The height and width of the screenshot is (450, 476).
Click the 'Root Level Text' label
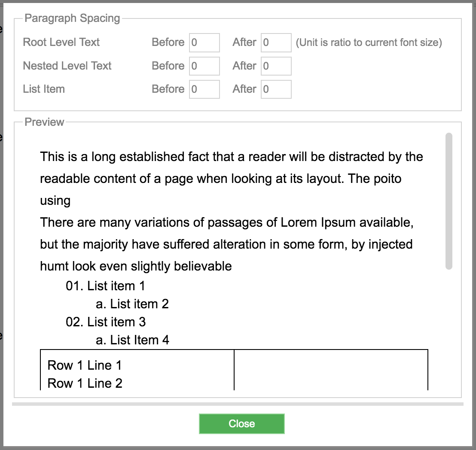tap(61, 42)
